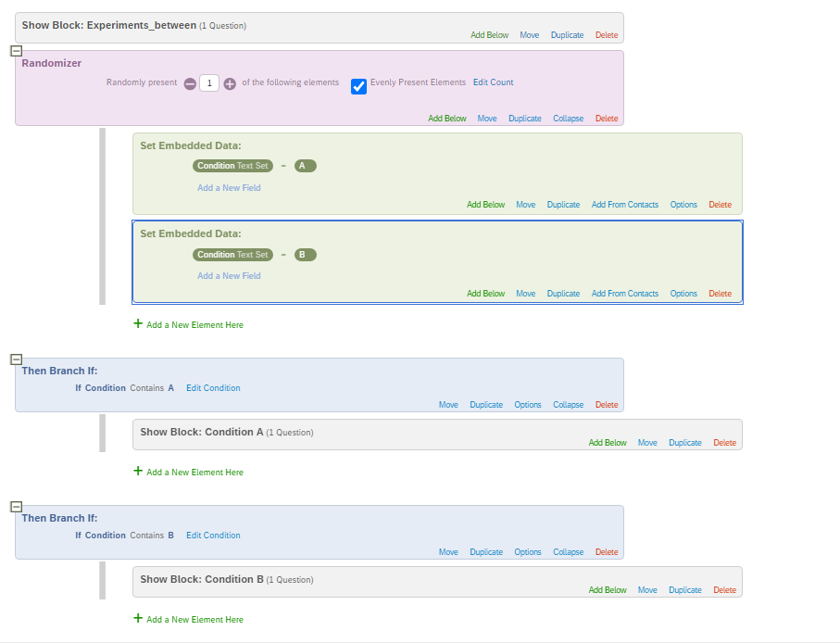Collapse the Randomizer with minus box

point(16,51)
